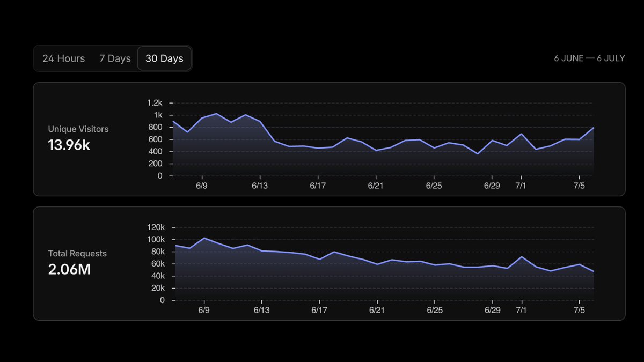The height and width of the screenshot is (362, 644).
Task: Click the 1.2k axis label in Unique Visitors
Action: point(154,103)
